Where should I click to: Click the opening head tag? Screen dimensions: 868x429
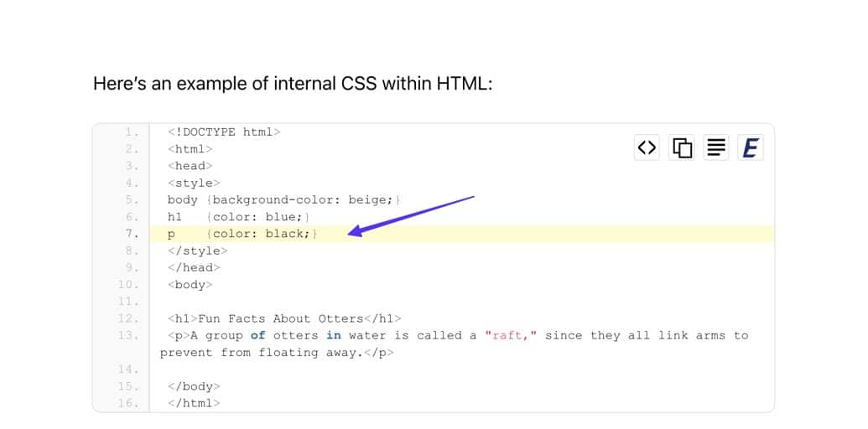190,166
